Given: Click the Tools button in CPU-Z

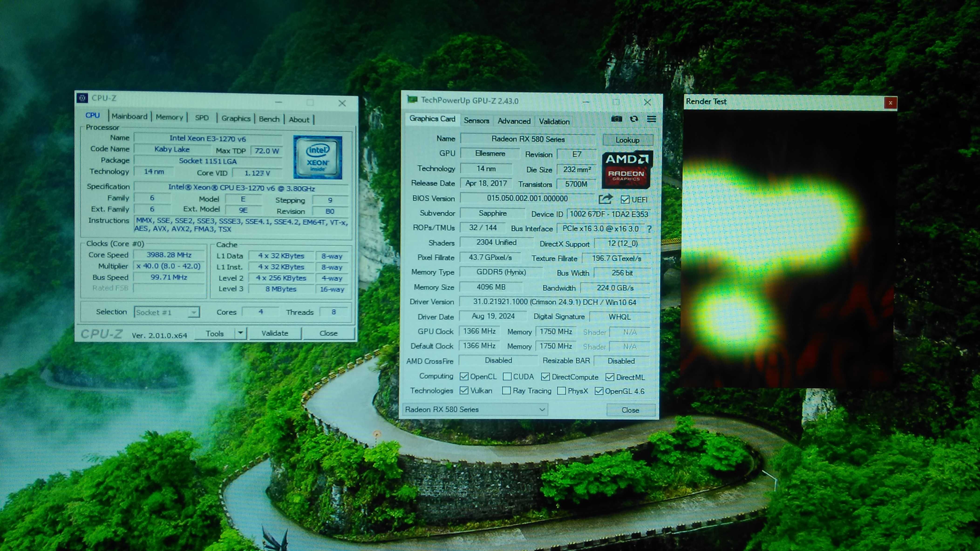Looking at the screenshot, I should coord(214,333).
